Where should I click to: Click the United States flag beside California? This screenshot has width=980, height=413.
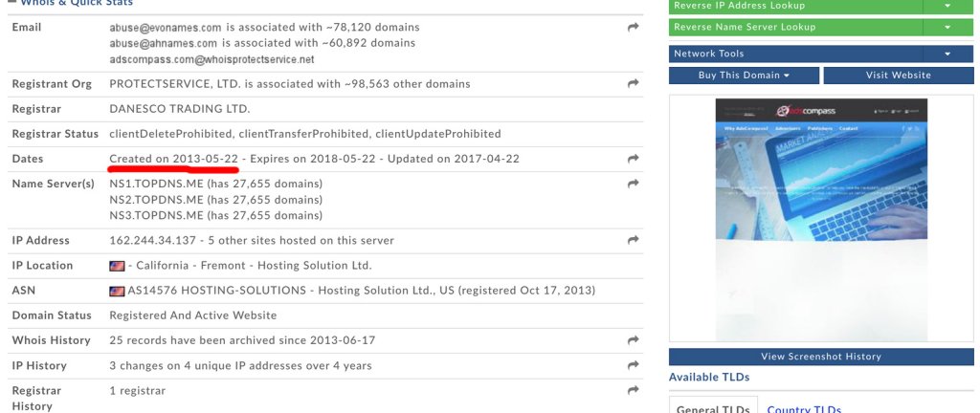(117, 266)
